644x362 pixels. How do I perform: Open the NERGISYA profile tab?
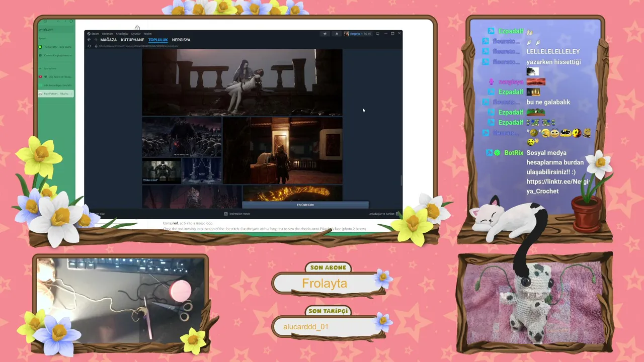(x=181, y=40)
